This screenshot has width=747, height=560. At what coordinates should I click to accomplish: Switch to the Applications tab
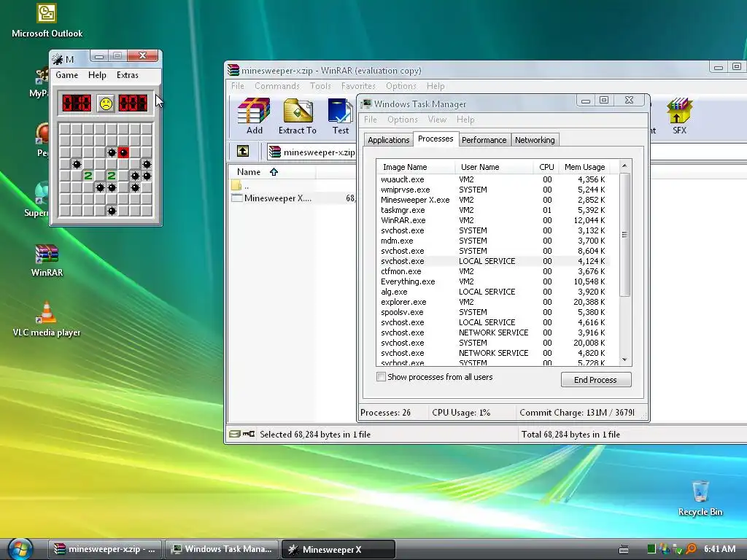point(388,140)
